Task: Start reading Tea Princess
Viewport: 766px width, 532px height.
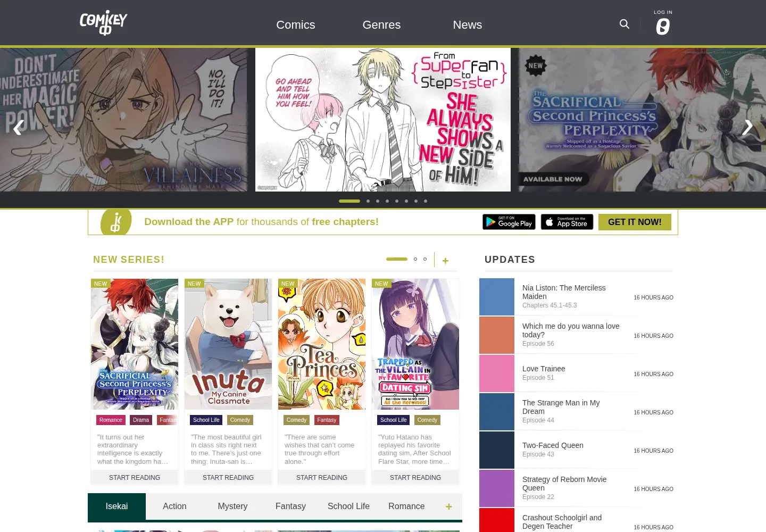Action: [322, 478]
